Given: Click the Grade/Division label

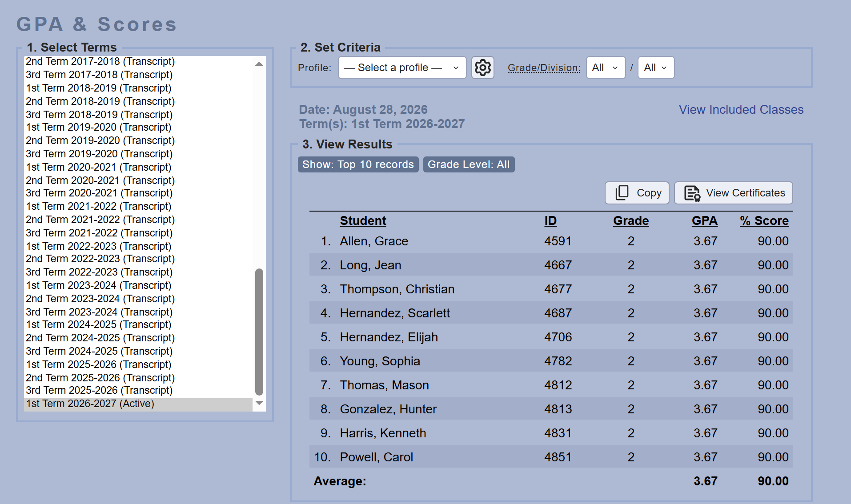Looking at the screenshot, I should [x=544, y=68].
